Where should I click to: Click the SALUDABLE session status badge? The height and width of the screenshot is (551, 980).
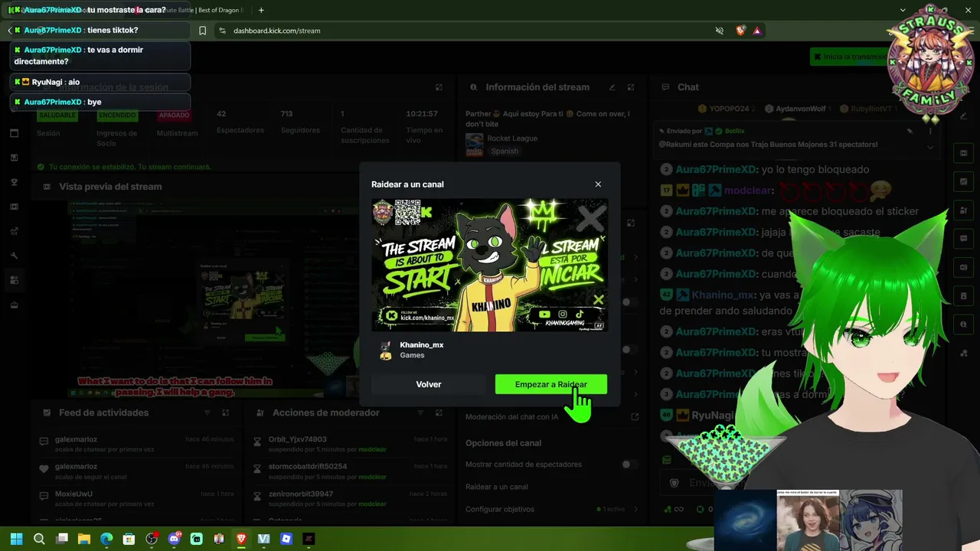click(57, 116)
